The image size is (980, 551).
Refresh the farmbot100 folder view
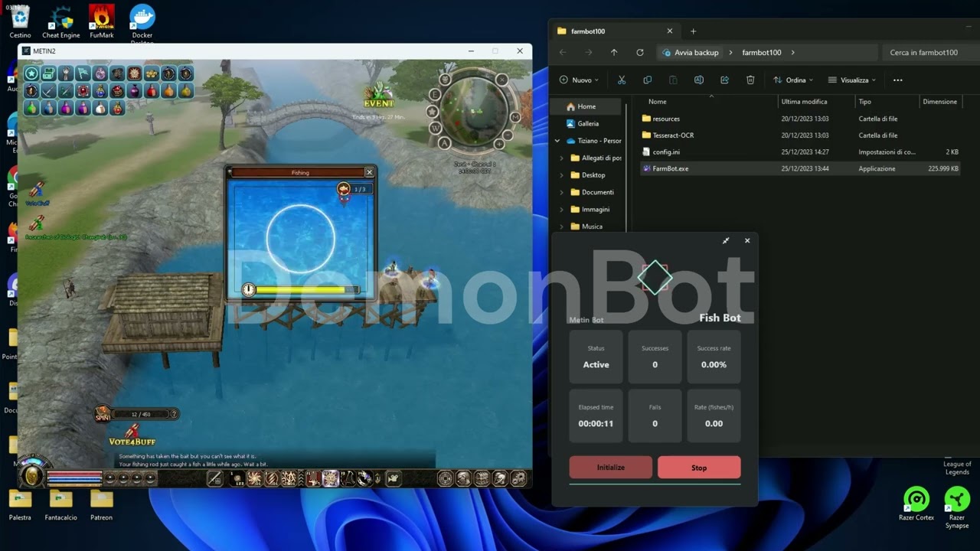[640, 52]
